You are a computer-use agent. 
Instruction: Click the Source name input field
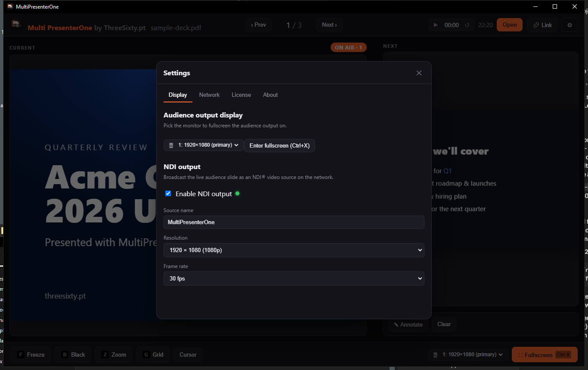294,222
